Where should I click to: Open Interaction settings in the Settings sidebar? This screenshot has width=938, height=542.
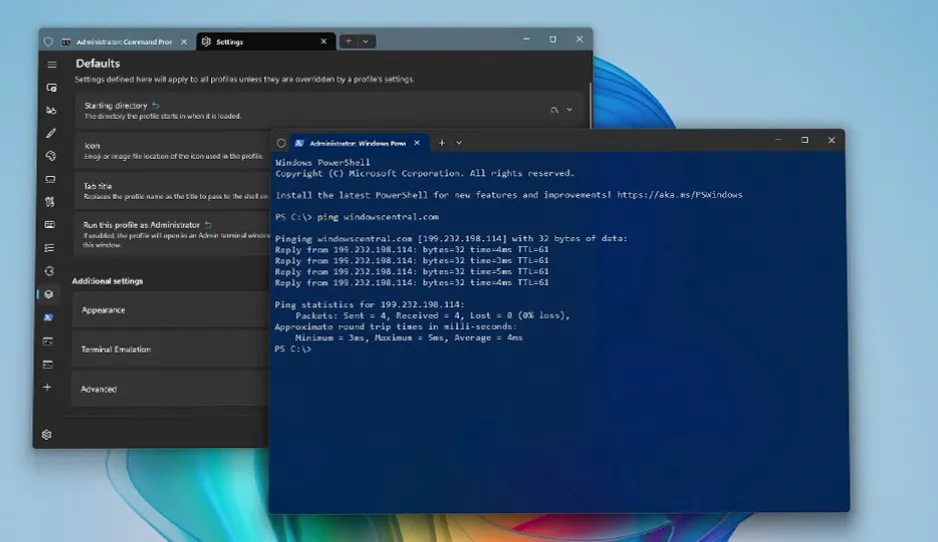click(x=51, y=111)
